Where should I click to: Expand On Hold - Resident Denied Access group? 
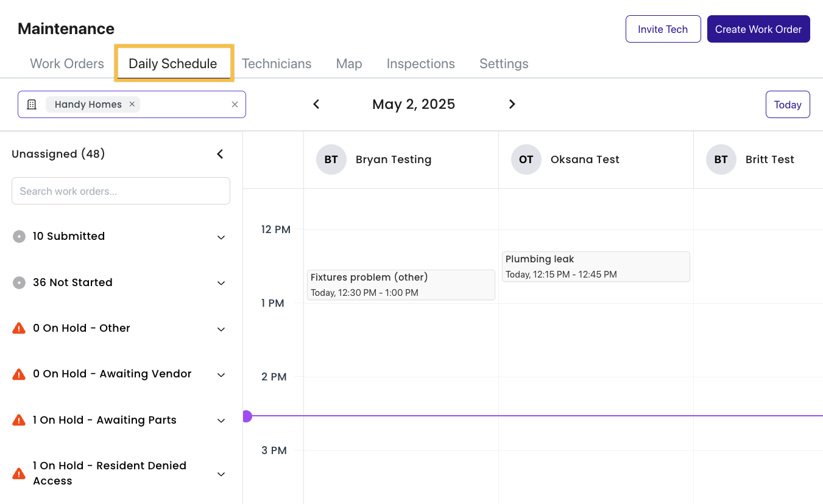coord(221,474)
